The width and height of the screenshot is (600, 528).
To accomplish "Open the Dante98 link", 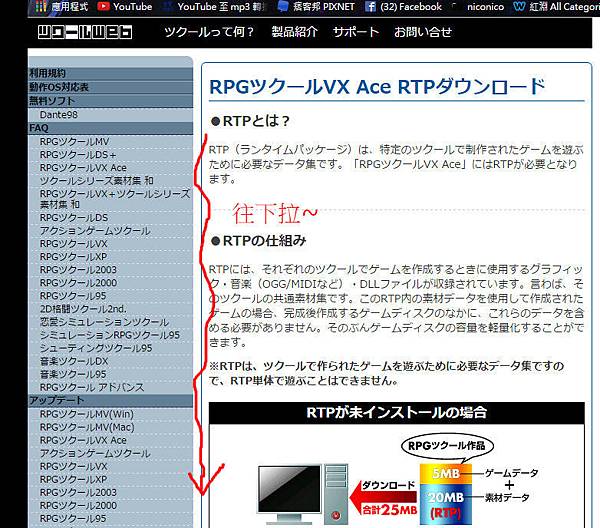I will (x=59, y=114).
